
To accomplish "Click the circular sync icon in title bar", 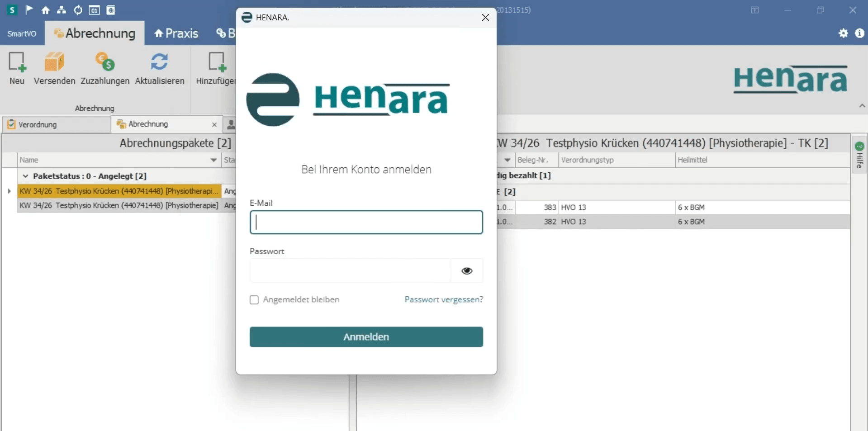I will click(78, 10).
